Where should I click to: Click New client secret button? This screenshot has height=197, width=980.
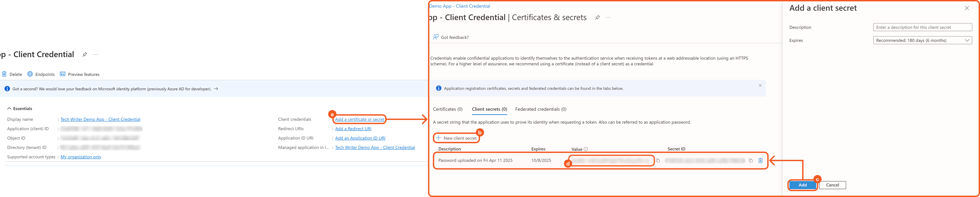[x=456, y=138]
